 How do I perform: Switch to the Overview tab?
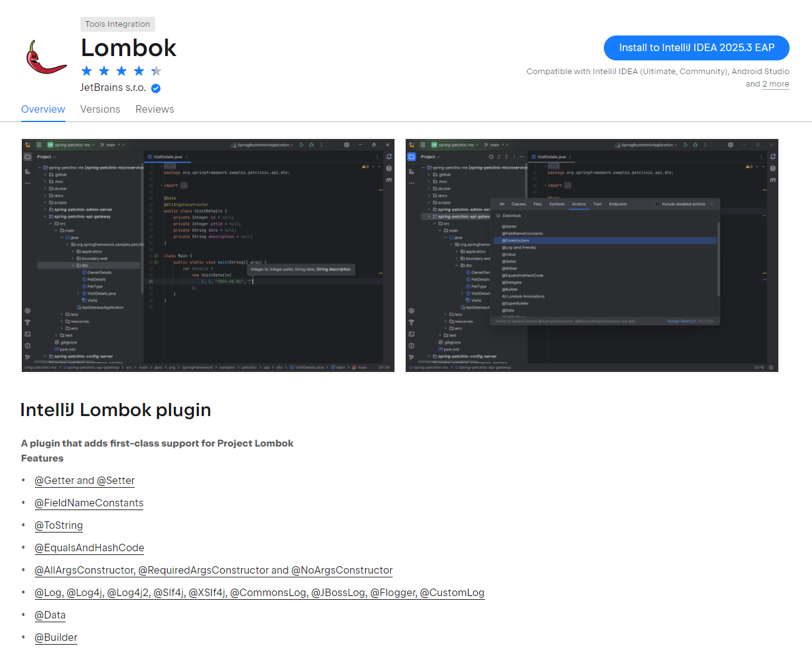pyautogui.click(x=43, y=109)
